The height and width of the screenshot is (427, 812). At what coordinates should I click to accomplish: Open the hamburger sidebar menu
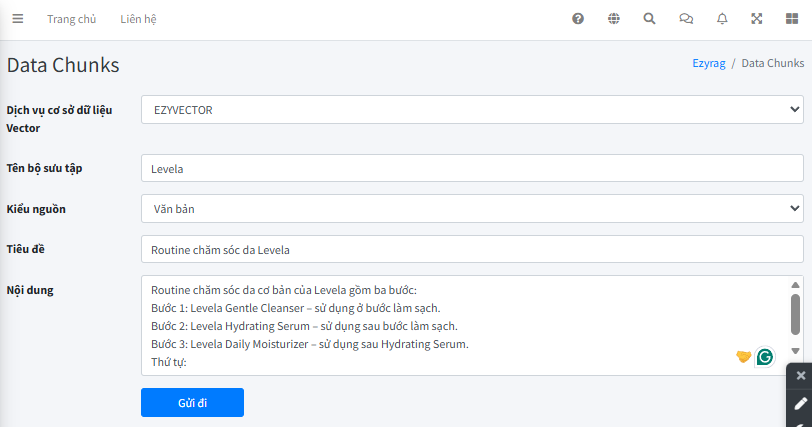point(18,19)
